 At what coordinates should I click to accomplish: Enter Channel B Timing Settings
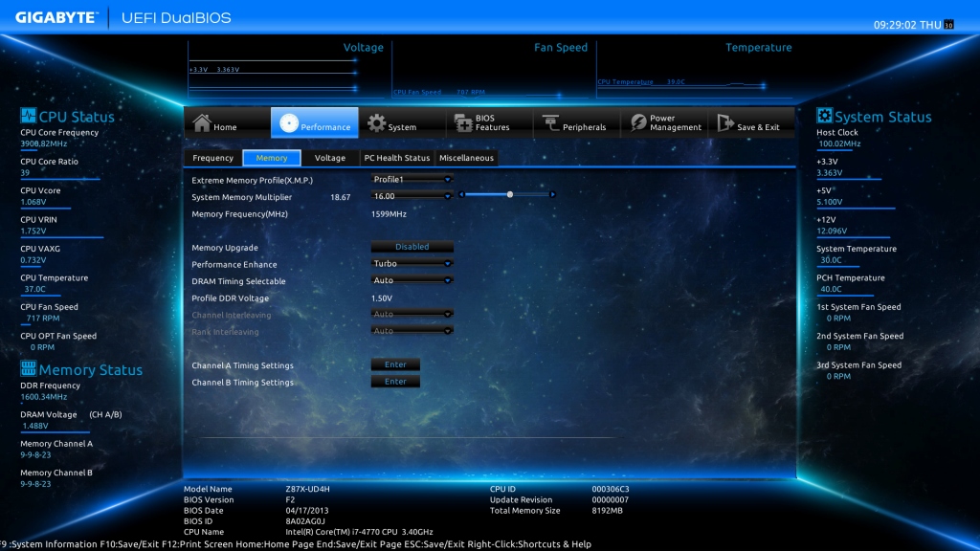[x=395, y=382]
